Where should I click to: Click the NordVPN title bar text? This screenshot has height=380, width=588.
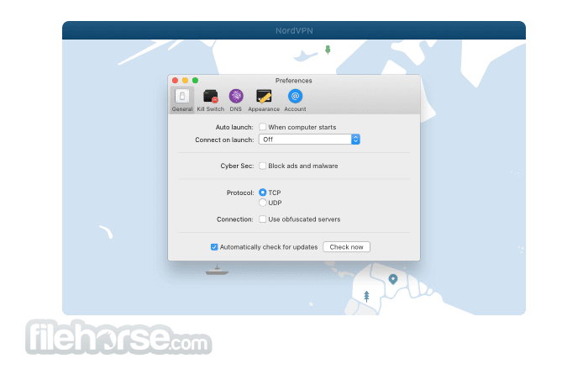point(294,30)
